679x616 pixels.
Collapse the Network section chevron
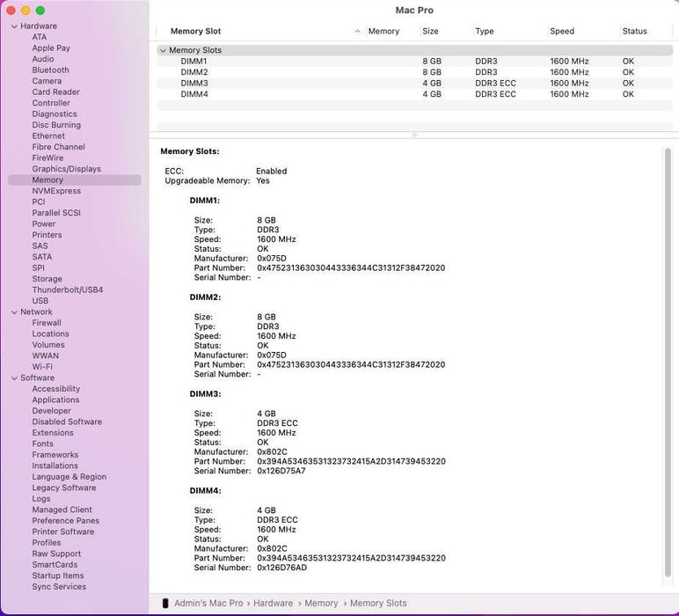(14, 312)
